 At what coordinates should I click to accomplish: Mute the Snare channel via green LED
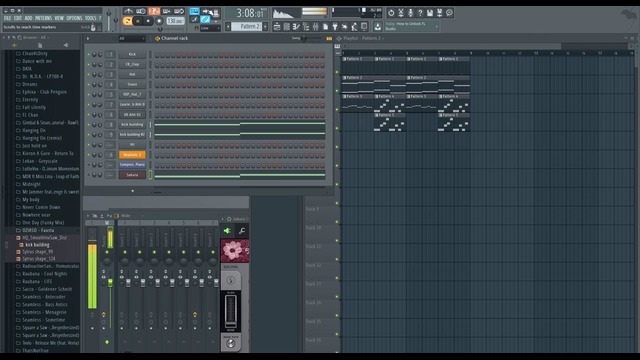(x=89, y=84)
